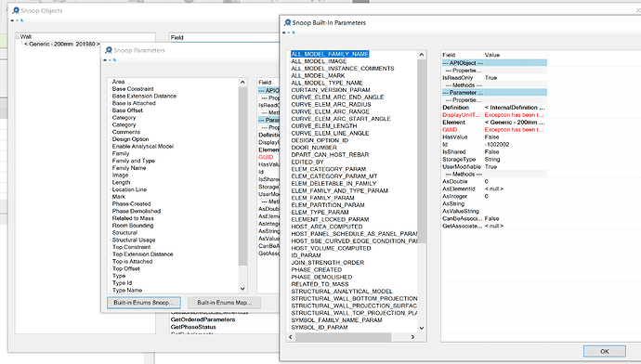Image resolution: width=641 pixels, height=364 pixels.
Task: Click the UserModifiable field row
Action: pos(494,167)
